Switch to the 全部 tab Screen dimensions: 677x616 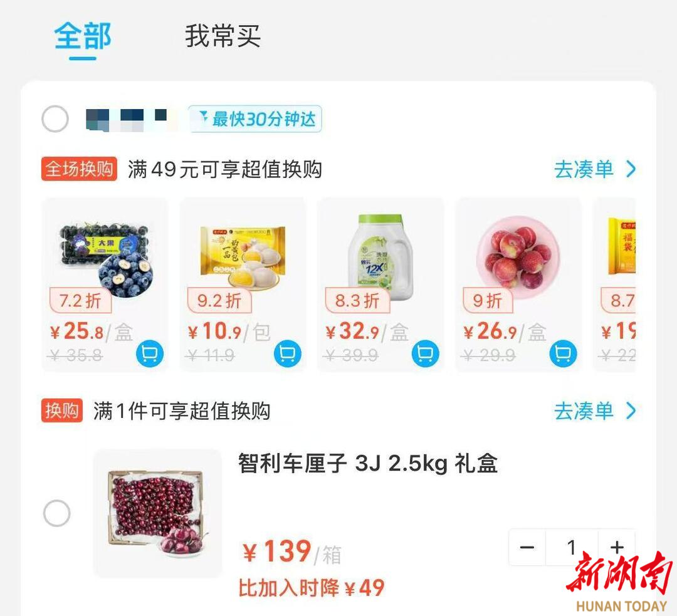click(x=83, y=36)
